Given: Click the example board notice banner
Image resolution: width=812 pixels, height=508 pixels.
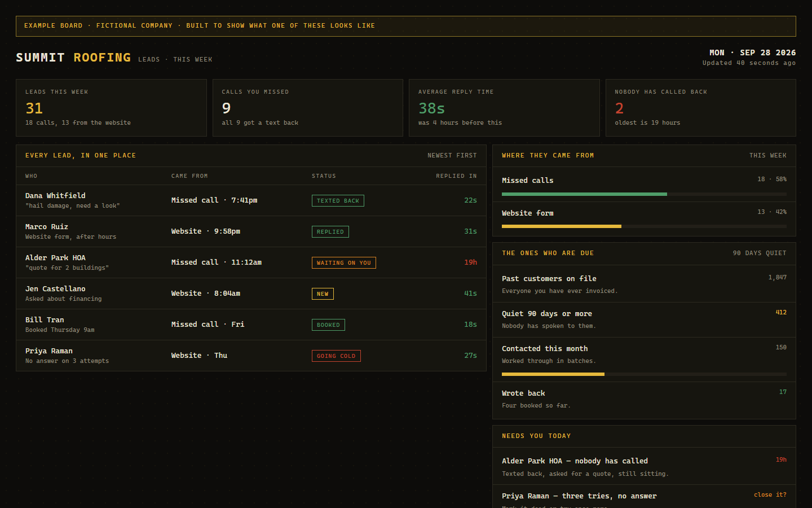Looking at the screenshot, I should pos(406,26).
